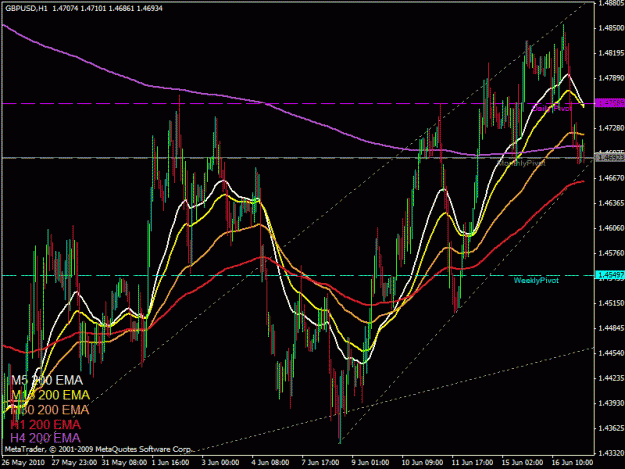Viewport: 625px width, 469px height.
Task: Click the '3 Jun 00:00' time axis label
Action: [220, 463]
